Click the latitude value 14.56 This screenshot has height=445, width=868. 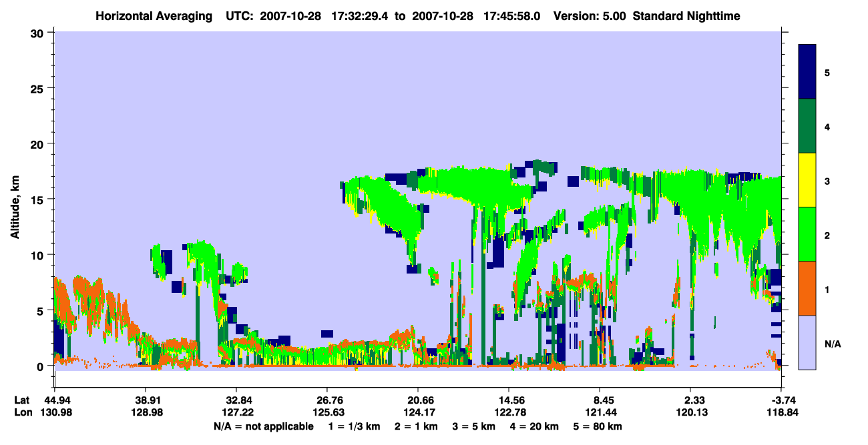509,400
